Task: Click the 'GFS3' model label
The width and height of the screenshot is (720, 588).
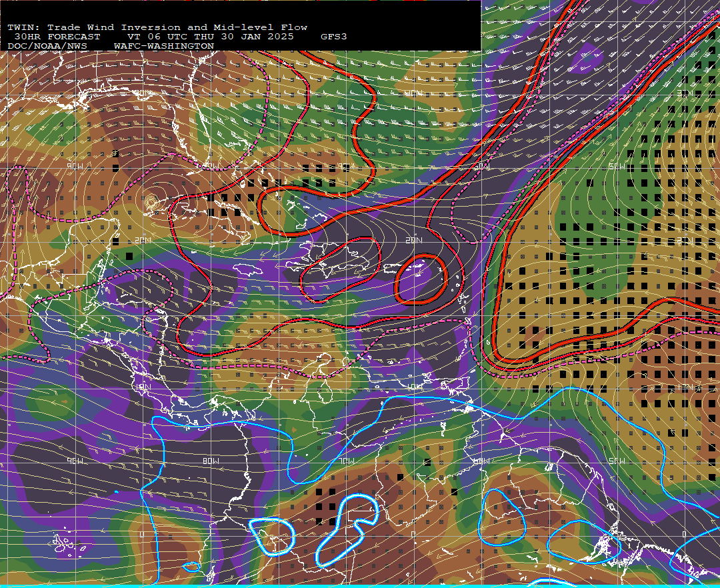Action: [334, 37]
